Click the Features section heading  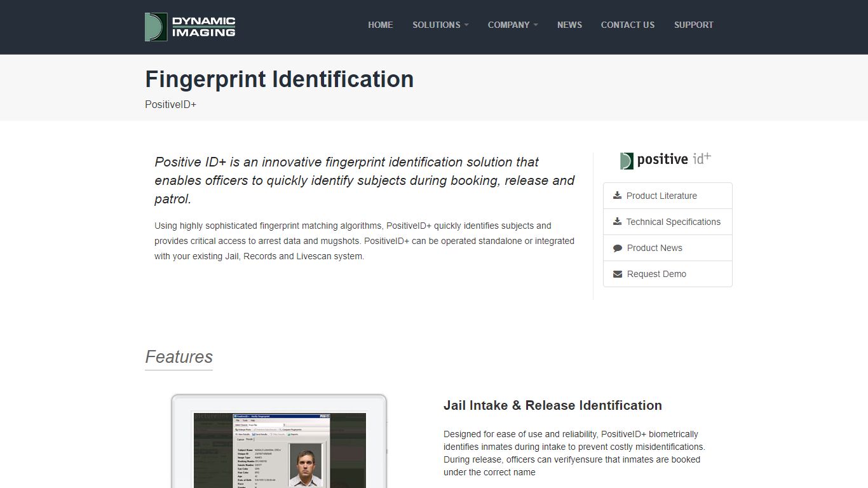click(x=179, y=357)
